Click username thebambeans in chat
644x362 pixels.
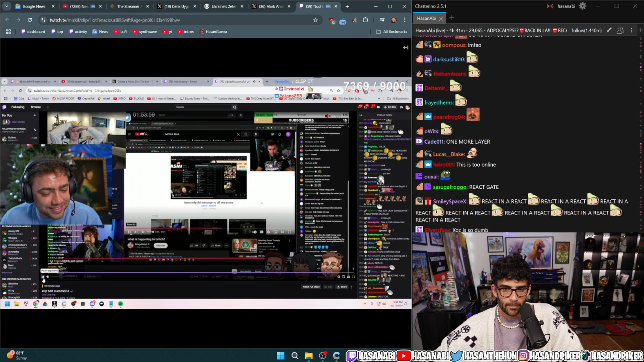click(450, 74)
